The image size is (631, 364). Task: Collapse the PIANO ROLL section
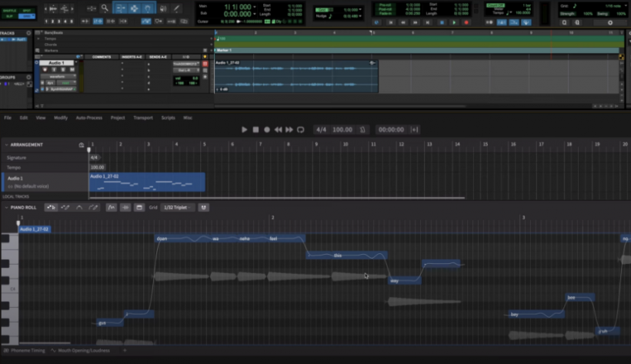pyautogui.click(x=6, y=207)
